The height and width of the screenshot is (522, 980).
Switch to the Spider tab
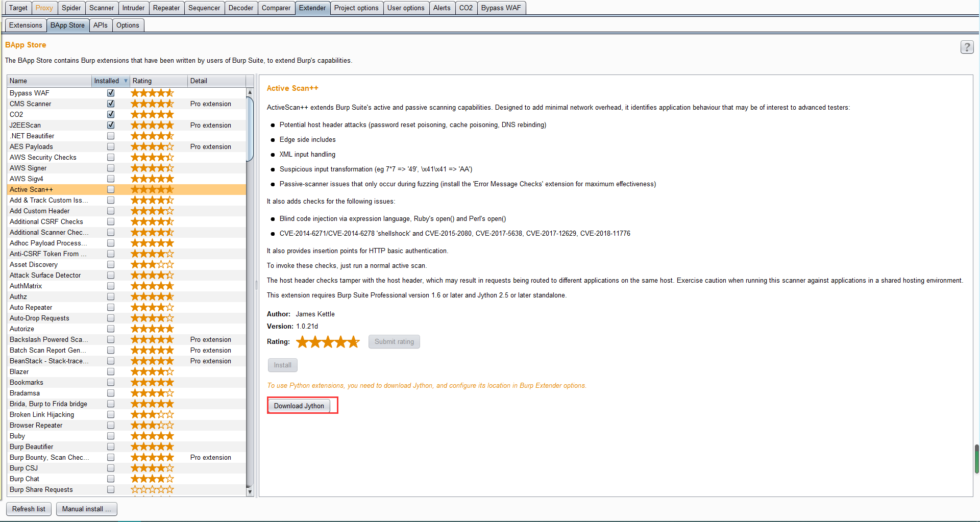click(71, 8)
